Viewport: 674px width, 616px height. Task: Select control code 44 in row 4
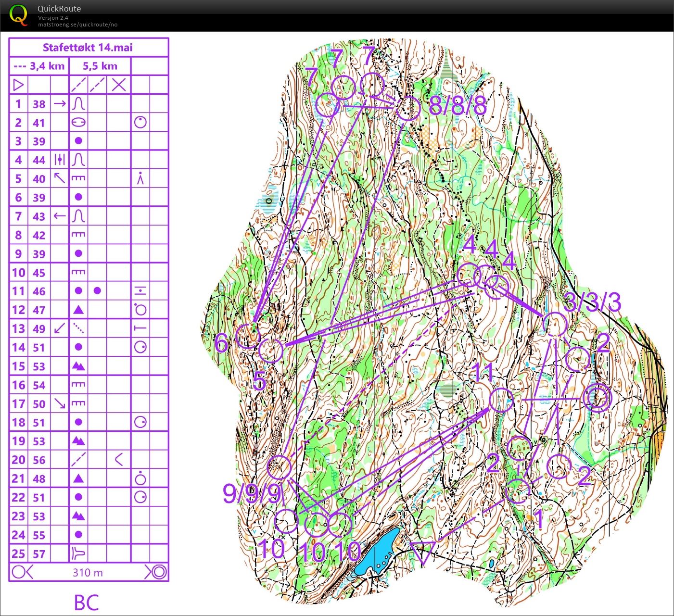tap(39, 160)
